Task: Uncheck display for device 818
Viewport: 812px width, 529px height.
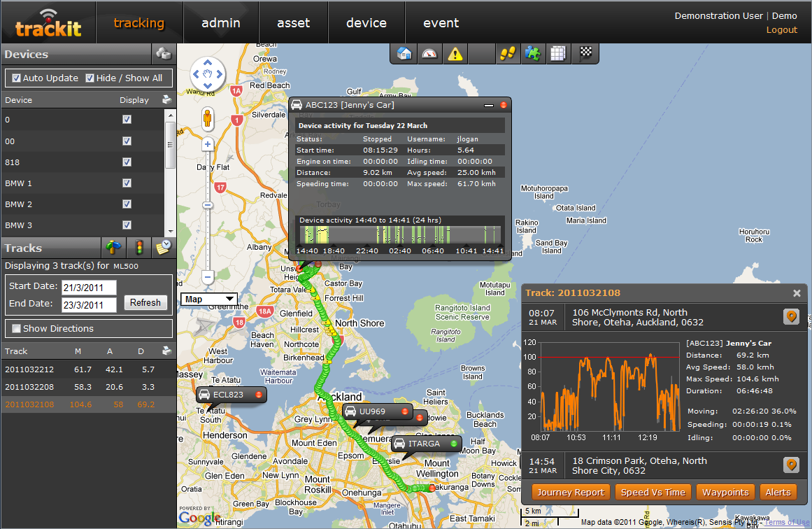Action: click(x=127, y=162)
